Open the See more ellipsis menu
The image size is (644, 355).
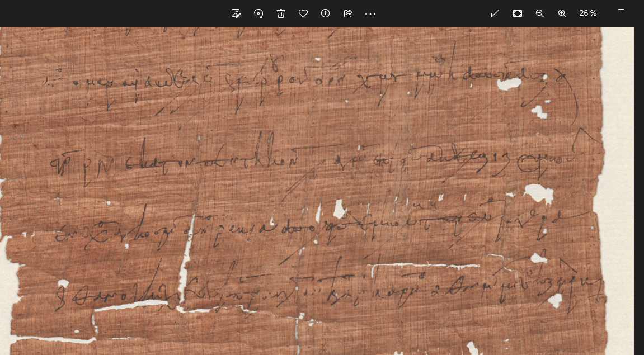tap(370, 13)
